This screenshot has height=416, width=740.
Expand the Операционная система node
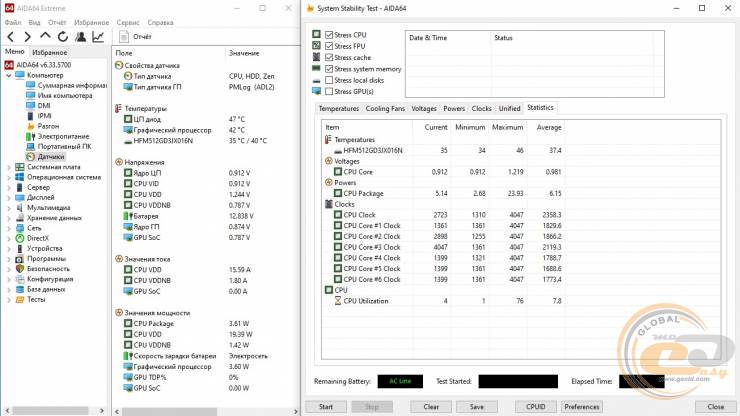point(8,178)
